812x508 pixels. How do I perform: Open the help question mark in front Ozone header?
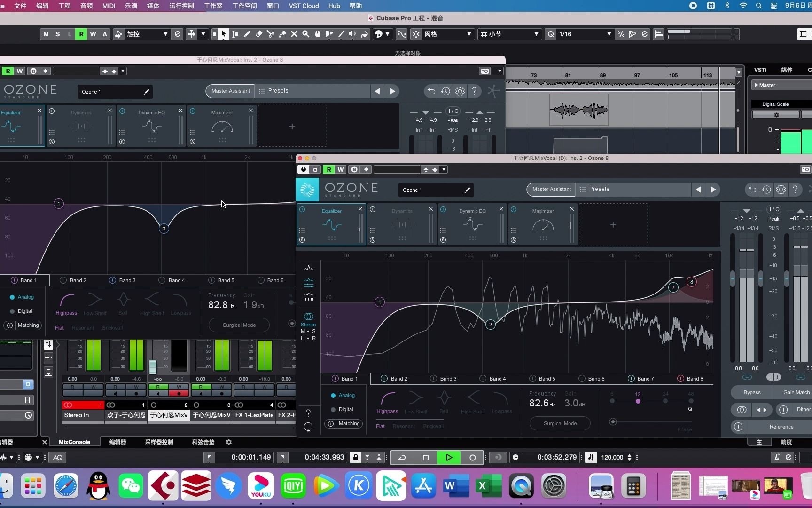click(795, 190)
